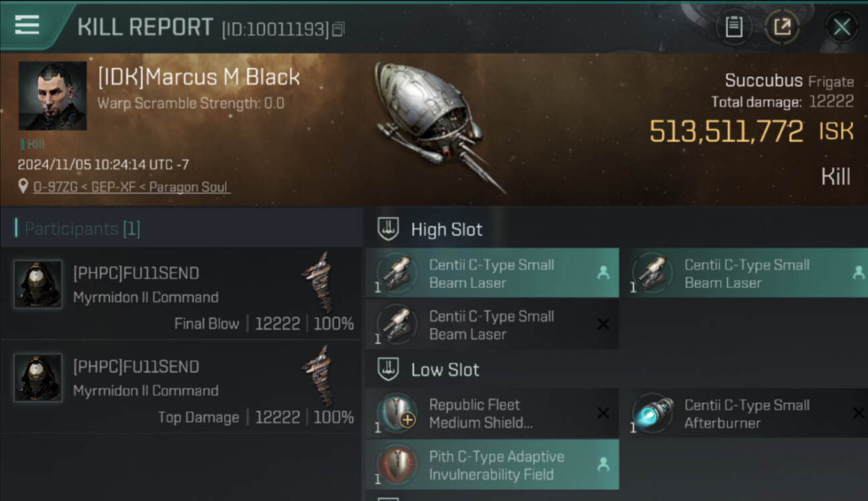Viewport: 868px width, 501px height.
Task: Copy the kill report ID
Action: click(338, 29)
